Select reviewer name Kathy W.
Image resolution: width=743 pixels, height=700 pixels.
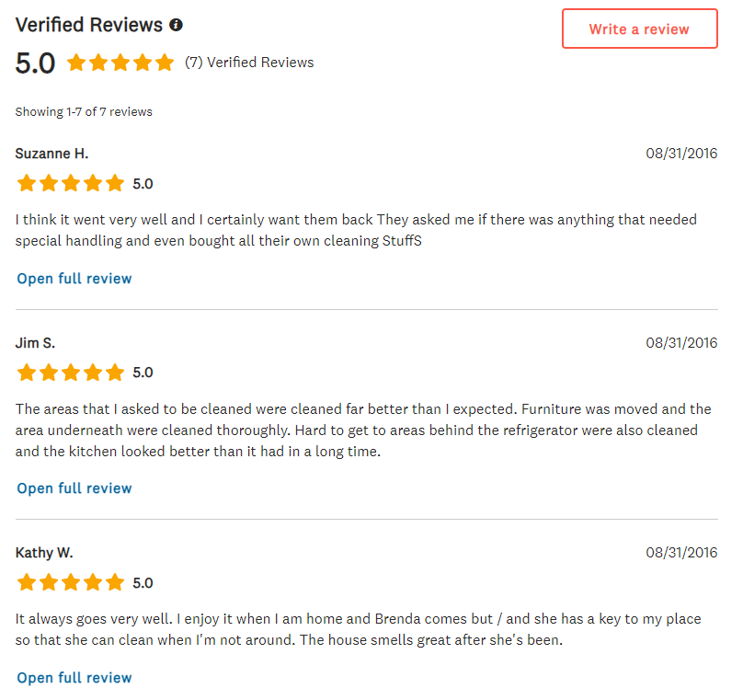44,553
